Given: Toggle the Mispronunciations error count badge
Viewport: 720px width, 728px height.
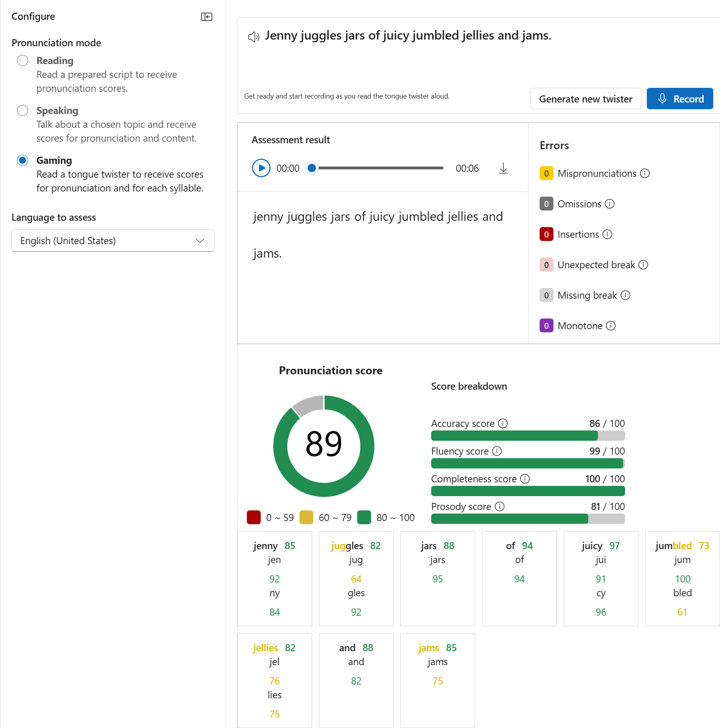Looking at the screenshot, I should coord(546,173).
